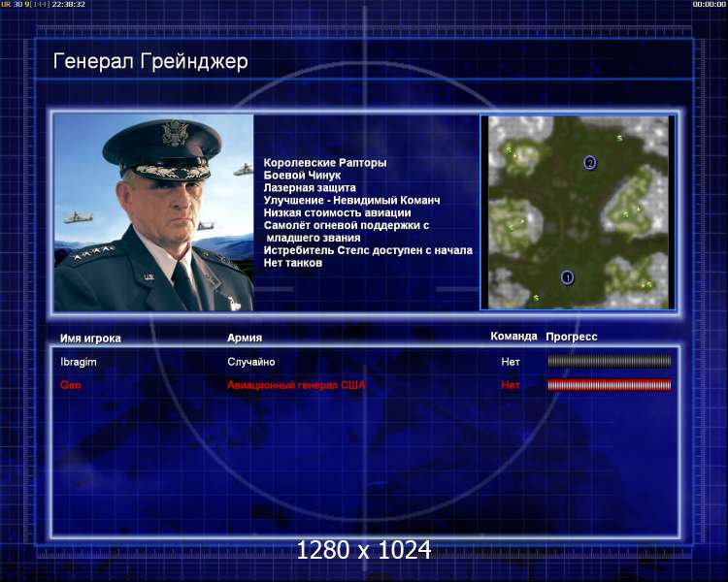Click Geo's red progress bar

(x=610, y=385)
